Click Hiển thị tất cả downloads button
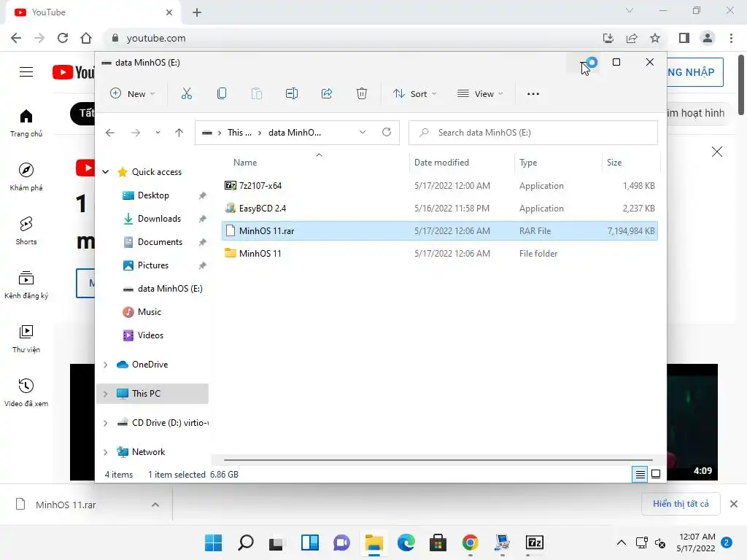747x560 pixels. (x=681, y=504)
